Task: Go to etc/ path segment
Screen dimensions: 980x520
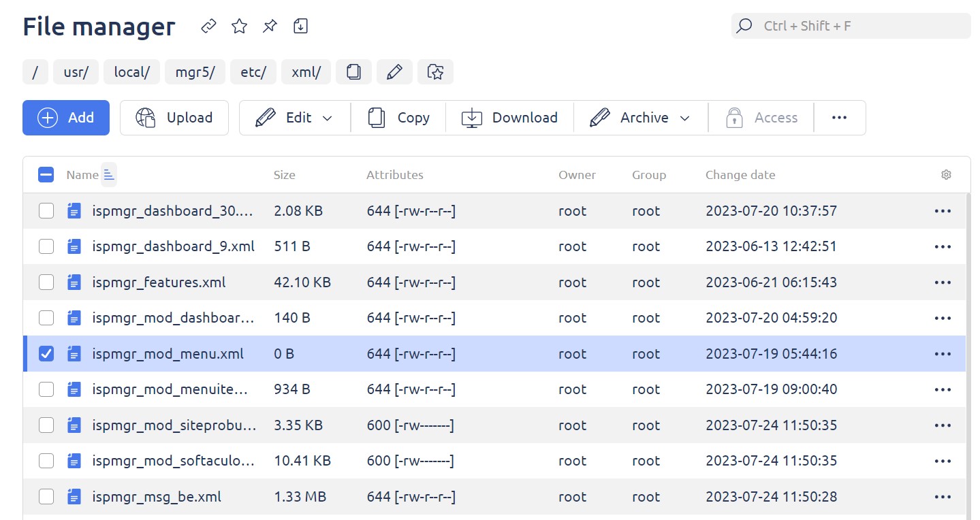Action: click(x=253, y=71)
